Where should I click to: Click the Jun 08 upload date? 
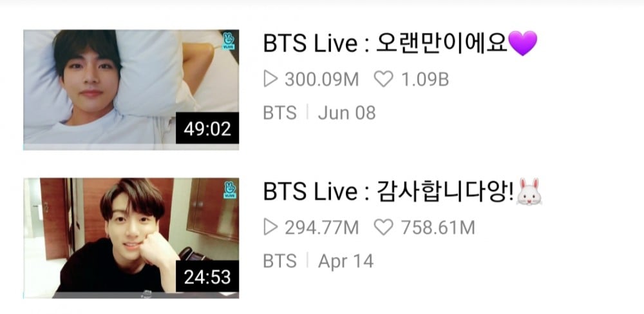tap(347, 113)
